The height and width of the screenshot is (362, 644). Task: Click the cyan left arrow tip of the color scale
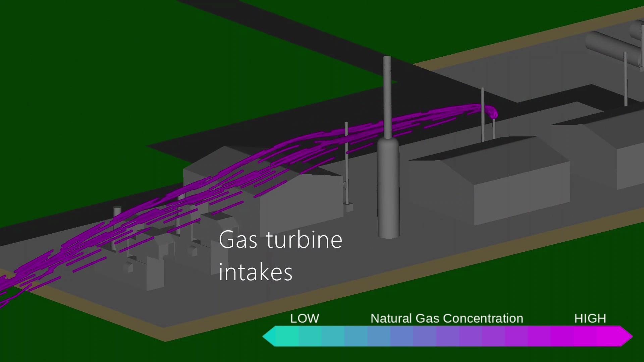pyautogui.click(x=268, y=336)
